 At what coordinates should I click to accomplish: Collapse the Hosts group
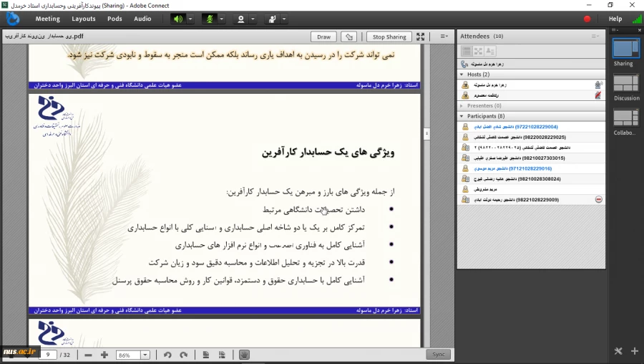point(462,75)
